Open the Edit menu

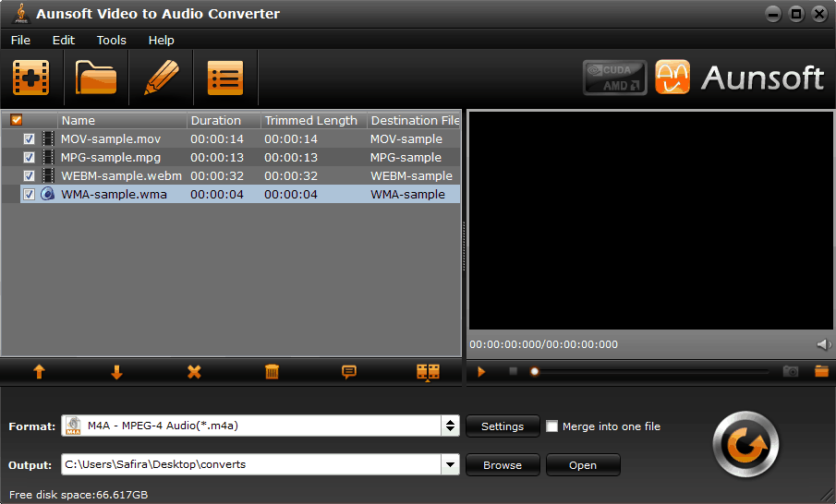point(64,40)
